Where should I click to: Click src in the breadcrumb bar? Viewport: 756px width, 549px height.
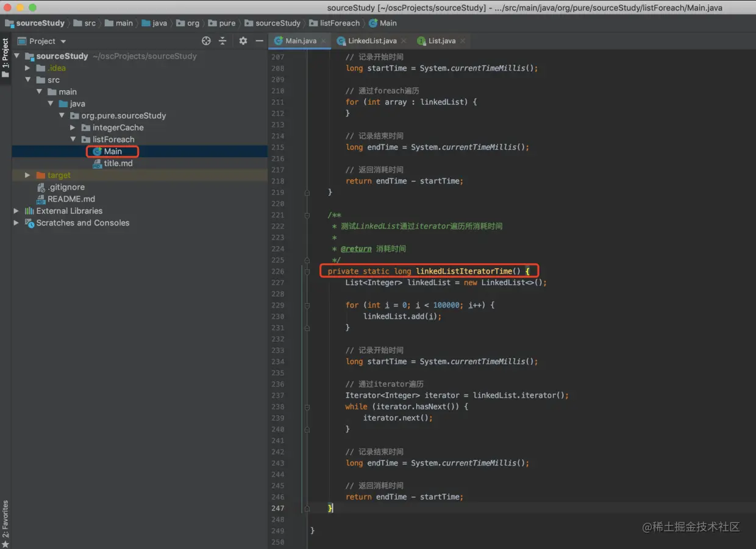point(85,23)
